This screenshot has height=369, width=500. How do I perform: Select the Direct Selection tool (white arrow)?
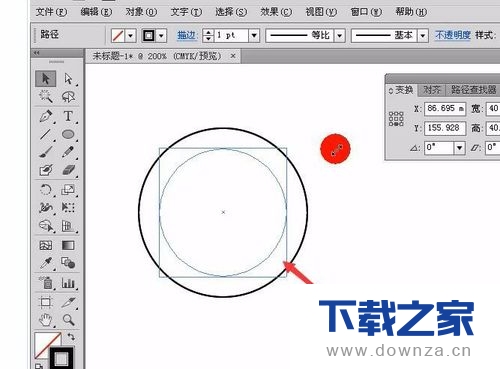pyautogui.click(x=68, y=79)
